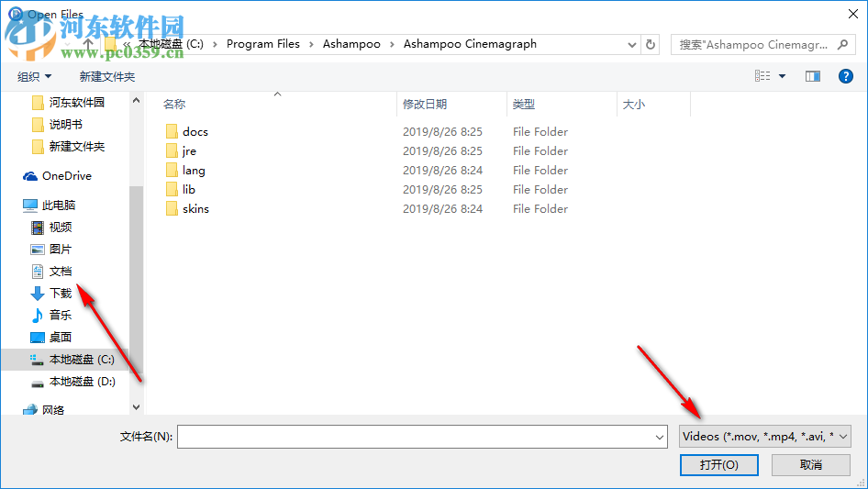Sort by 大小 column header
The width and height of the screenshot is (868, 489).
coord(634,104)
